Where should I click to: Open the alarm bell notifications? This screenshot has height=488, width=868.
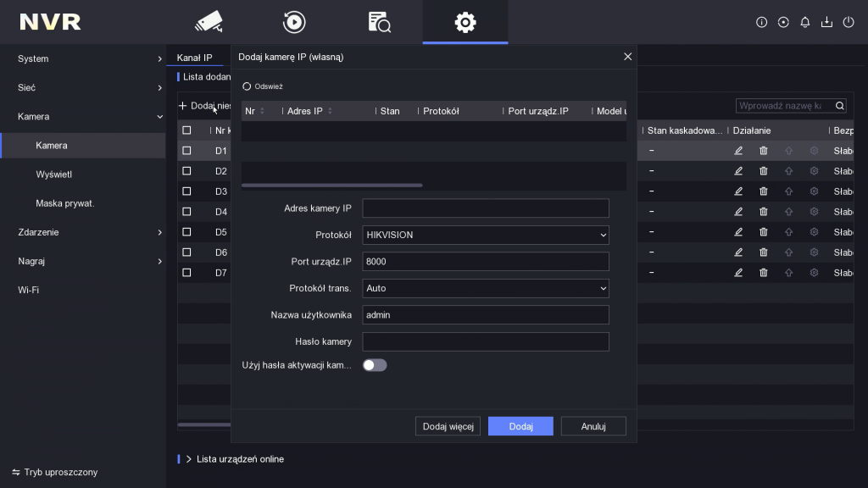click(x=805, y=22)
